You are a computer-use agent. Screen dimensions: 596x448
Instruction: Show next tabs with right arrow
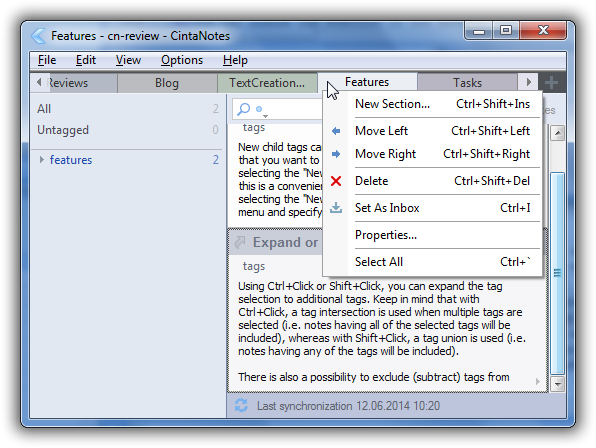[528, 82]
